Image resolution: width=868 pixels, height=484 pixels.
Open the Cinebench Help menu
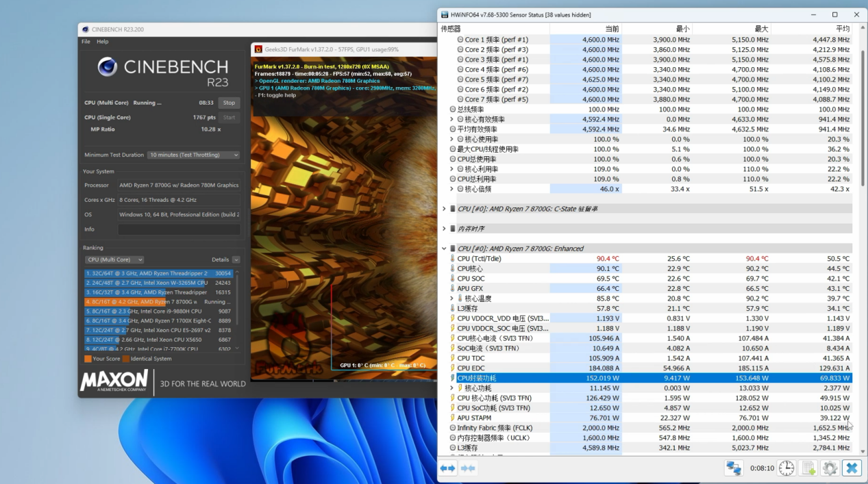[x=102, y=42]
